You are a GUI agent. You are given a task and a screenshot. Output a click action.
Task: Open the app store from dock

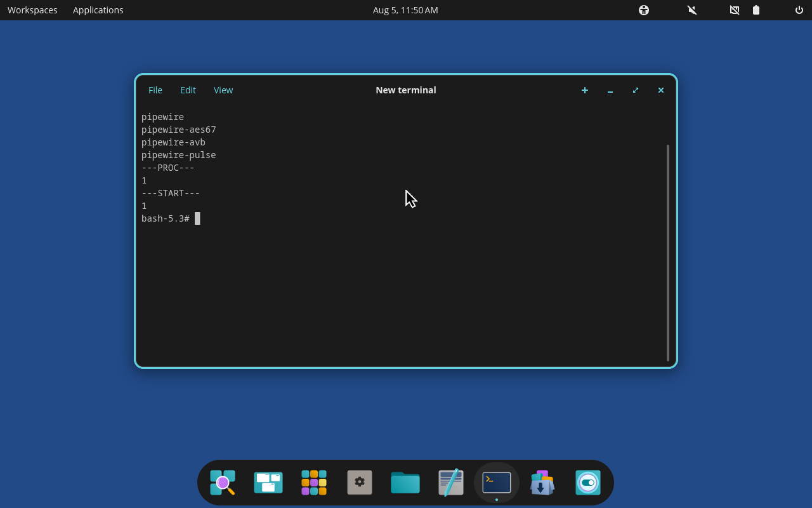click(542, 483)
